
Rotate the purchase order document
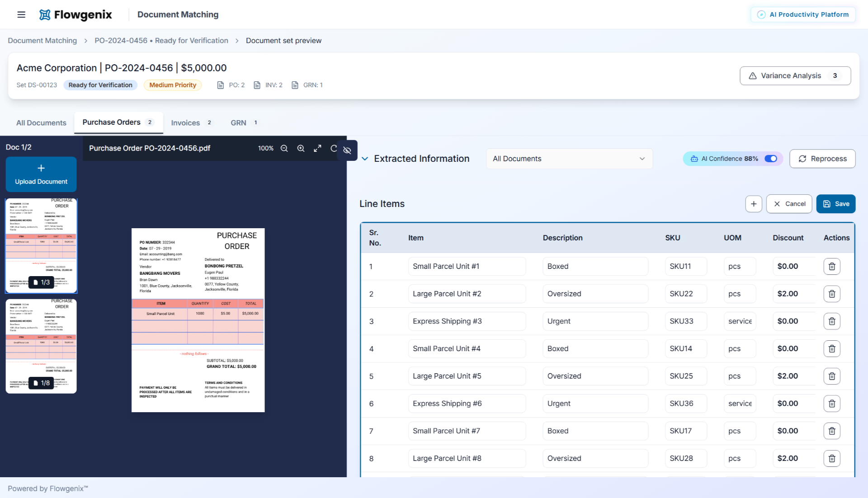pos(334,148)
